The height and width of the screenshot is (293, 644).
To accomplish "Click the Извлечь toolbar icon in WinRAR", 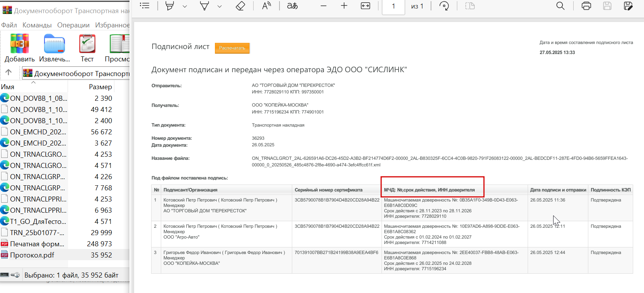I will click(55, 48).
